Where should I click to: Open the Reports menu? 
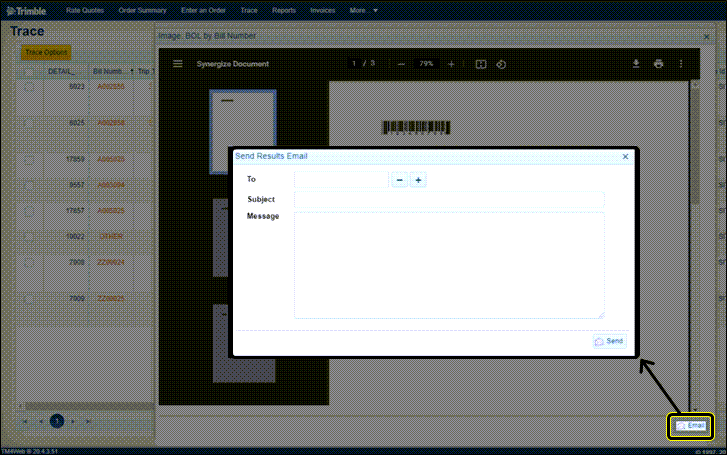(284, 10)
